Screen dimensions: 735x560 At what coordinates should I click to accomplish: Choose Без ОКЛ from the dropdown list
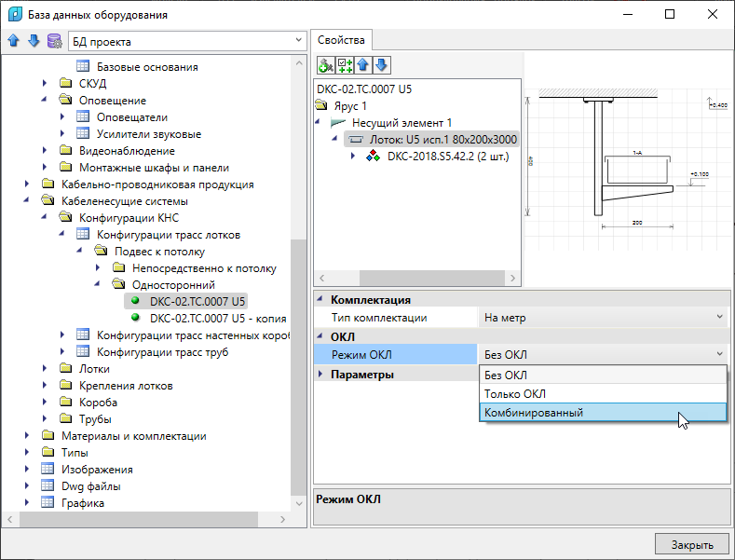[x=603, y=376]
